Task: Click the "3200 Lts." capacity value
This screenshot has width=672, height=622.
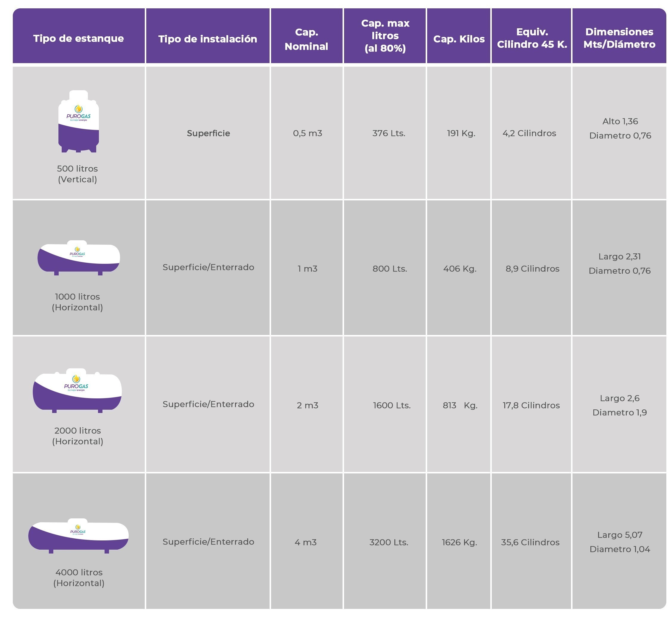Action: [x=388, y=543]
